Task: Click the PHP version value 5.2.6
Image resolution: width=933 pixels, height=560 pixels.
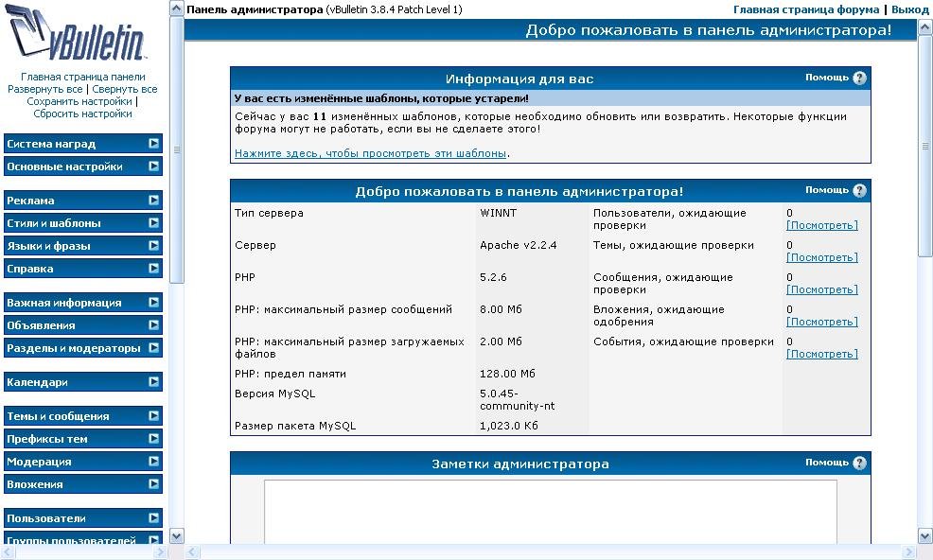Action: [493, 277]
